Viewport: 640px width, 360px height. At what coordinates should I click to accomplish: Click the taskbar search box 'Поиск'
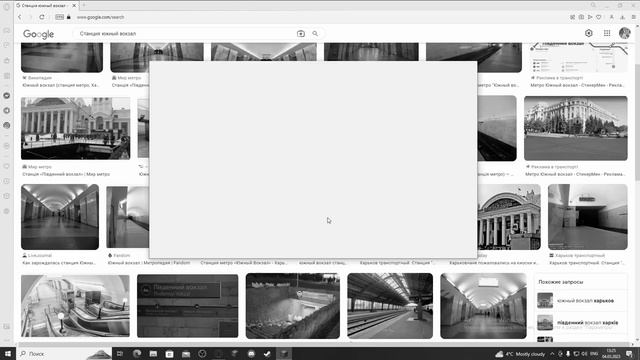(63, 353)
